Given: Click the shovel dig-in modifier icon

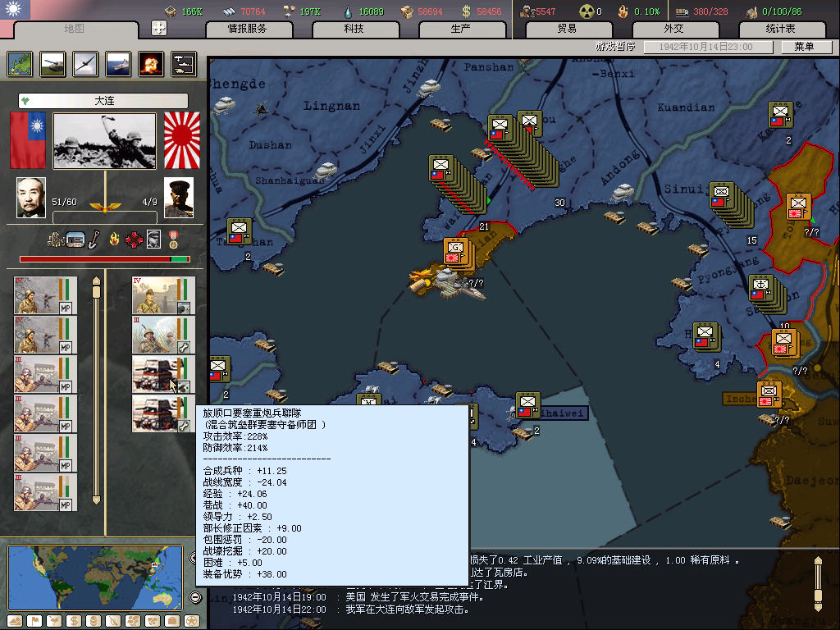Looking at the screenshot, I should click(x=94, y=240).
